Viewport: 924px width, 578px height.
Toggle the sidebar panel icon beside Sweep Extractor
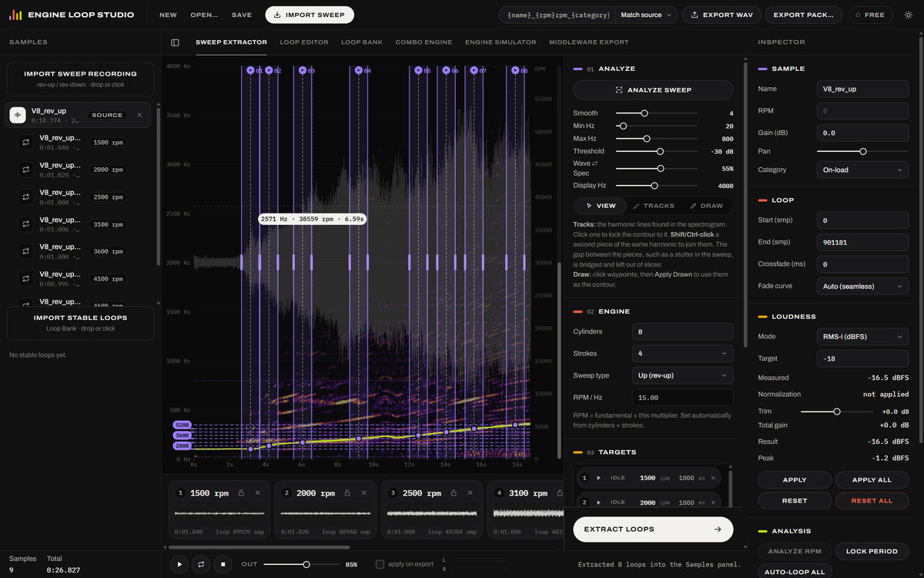point(175,42)
